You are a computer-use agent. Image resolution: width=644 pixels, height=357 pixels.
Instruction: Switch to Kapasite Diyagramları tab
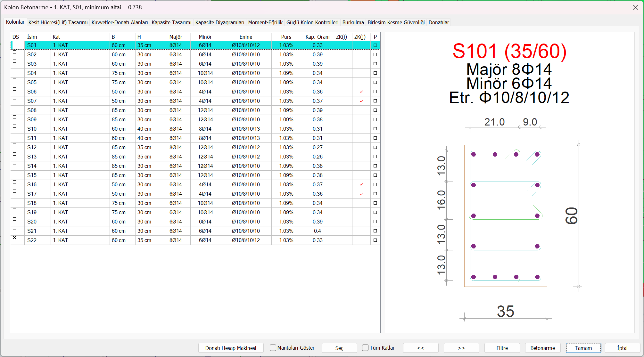coord(220,22)
